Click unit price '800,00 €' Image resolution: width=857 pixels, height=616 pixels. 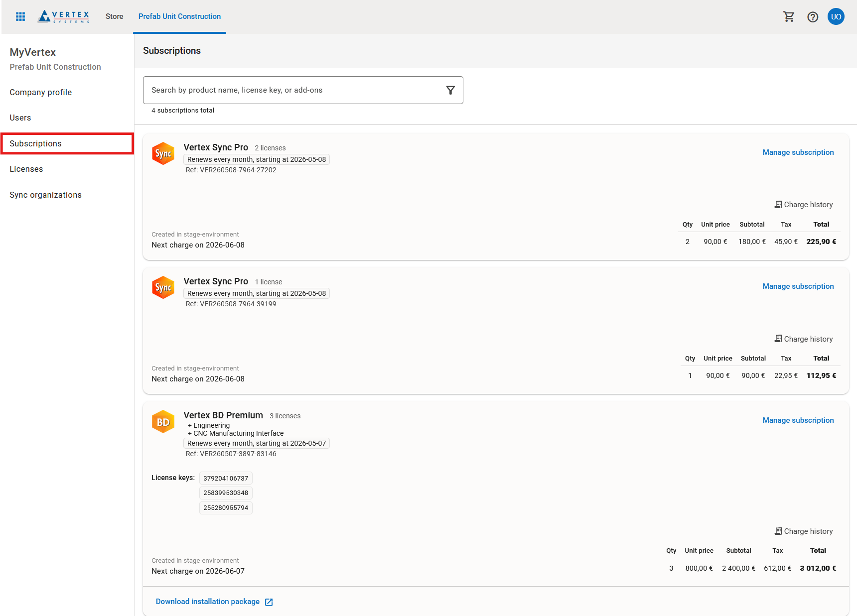point(699,568)
